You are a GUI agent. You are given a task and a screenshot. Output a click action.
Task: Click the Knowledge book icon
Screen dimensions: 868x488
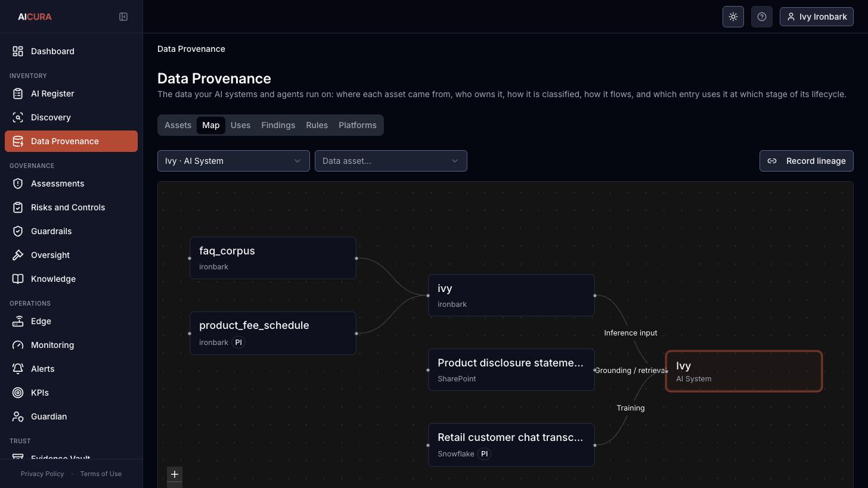tap(18, 279)
